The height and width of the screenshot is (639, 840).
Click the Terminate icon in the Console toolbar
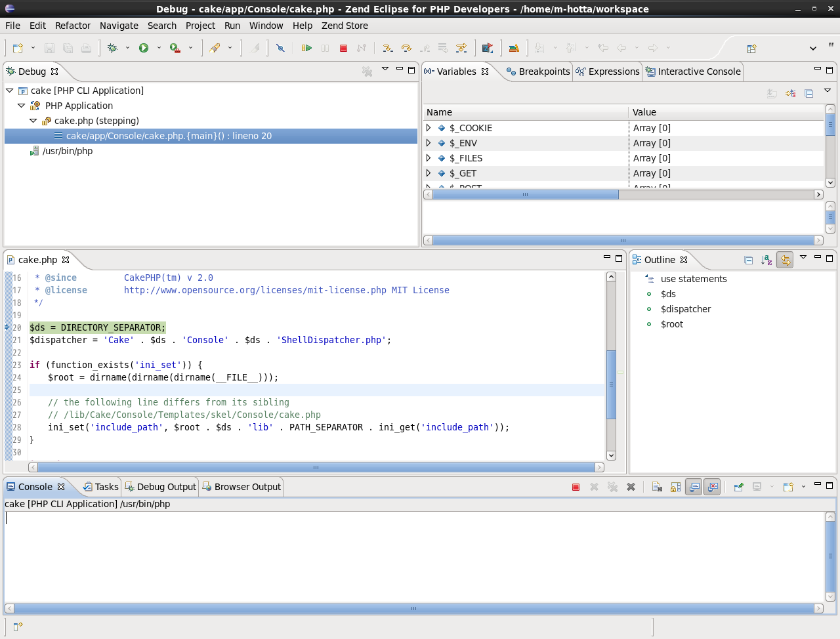pyautogui.click(x=576, y=487)
